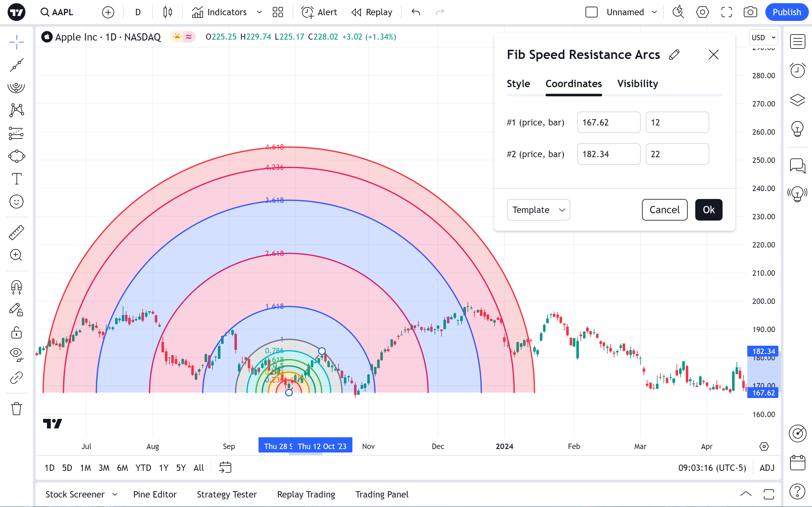812x507 pixels.
Task: Take a chart snapshot with camera icon
Action: click(750, 12)
